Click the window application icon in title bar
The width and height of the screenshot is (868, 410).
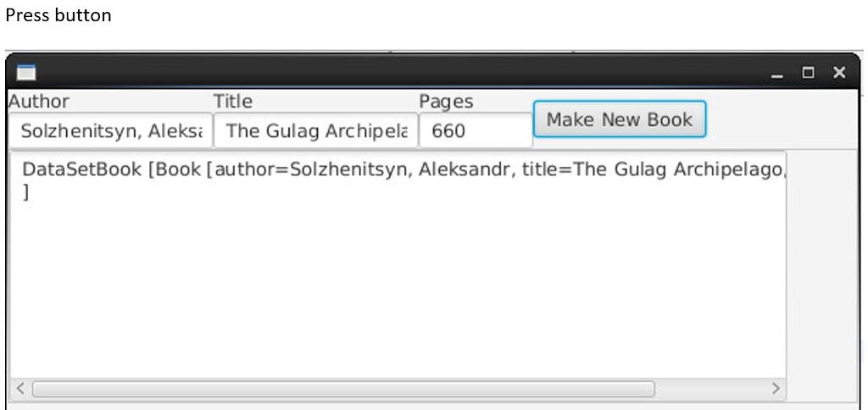26,72
